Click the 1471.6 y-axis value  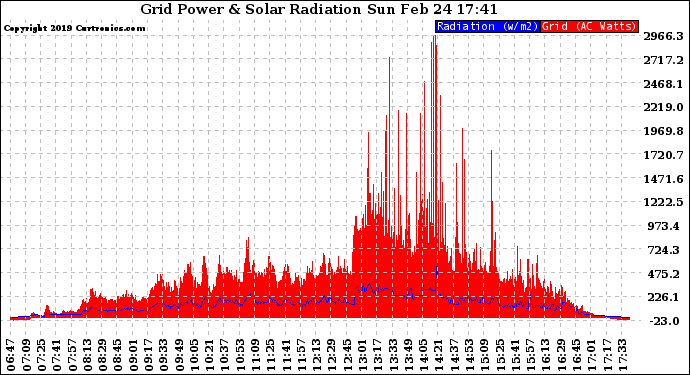[664, 179]
